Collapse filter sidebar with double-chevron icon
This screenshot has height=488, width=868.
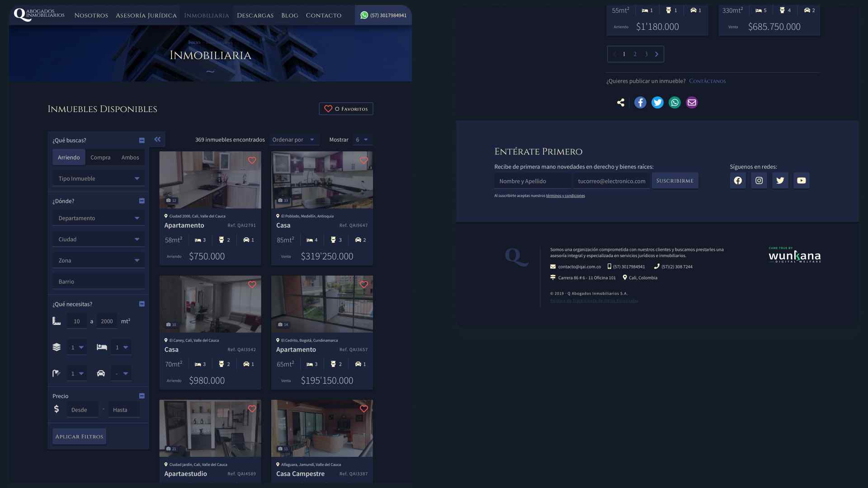pos(157,139)
